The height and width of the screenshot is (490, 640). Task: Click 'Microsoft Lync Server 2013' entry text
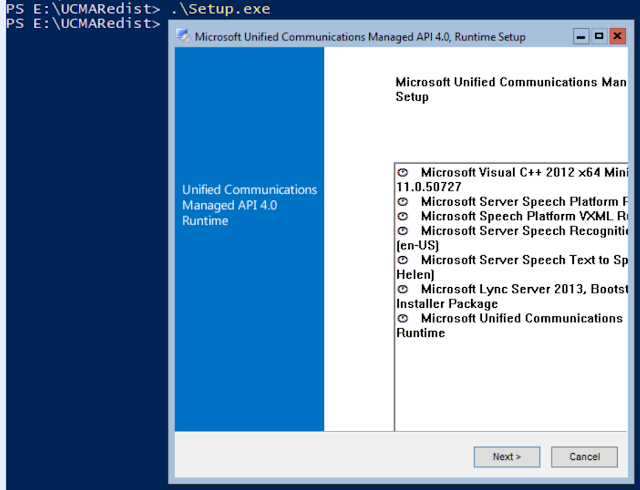502,289
